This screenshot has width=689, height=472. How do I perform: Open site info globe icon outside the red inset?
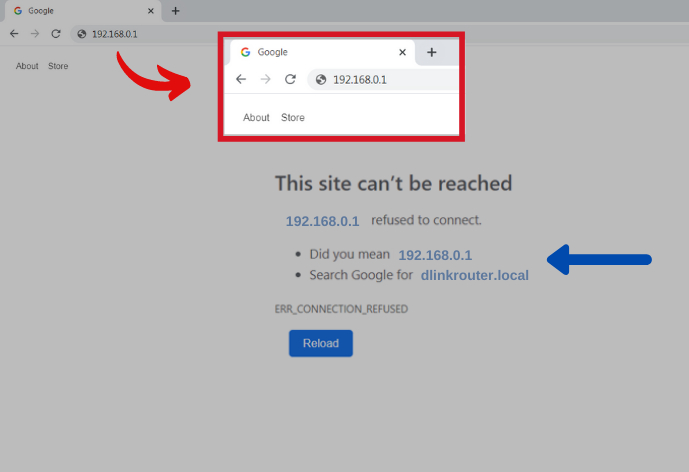click(82, 34)
